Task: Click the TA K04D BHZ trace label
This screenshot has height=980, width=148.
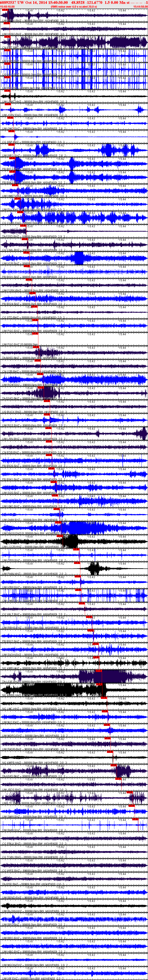Action: click(35, 776)
